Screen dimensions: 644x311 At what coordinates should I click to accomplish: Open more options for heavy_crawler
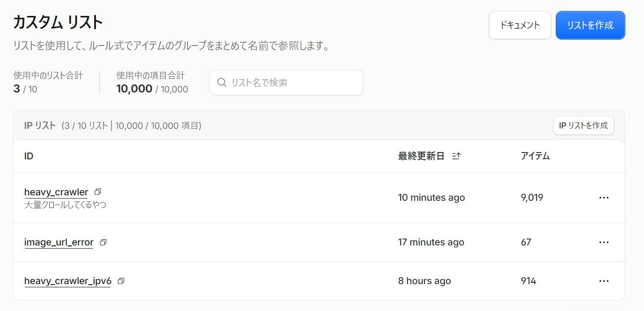(x=604, y=198)
